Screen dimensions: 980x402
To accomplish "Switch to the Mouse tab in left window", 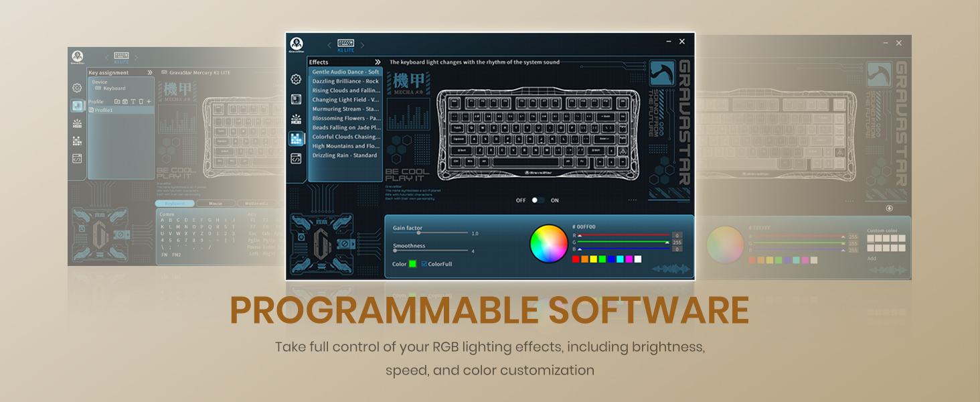I will (x=216, y=203).
